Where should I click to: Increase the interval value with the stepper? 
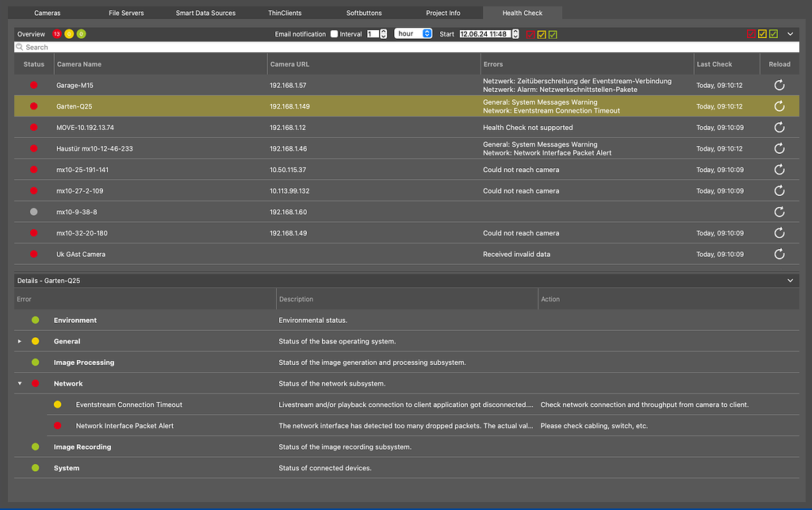(x=385, y=32)
